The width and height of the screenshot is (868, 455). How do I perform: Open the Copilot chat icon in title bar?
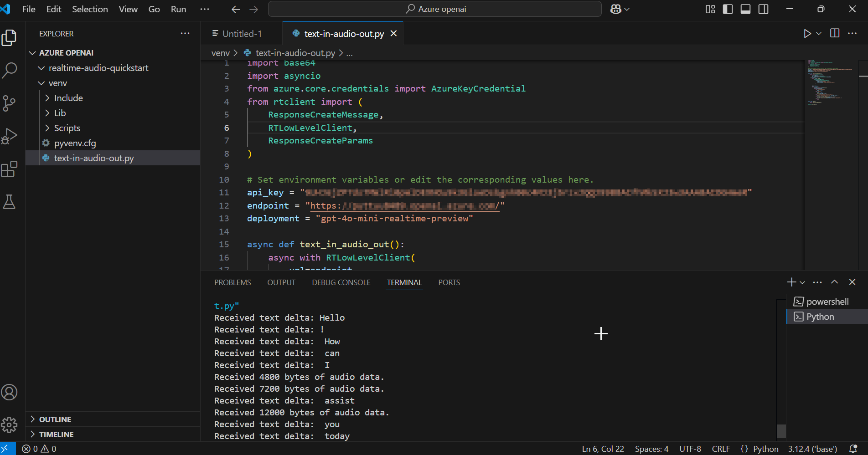click(x=616, y=9)
